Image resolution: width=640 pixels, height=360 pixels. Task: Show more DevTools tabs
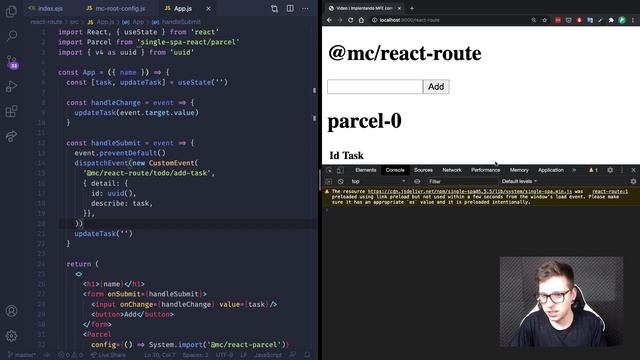574,170
